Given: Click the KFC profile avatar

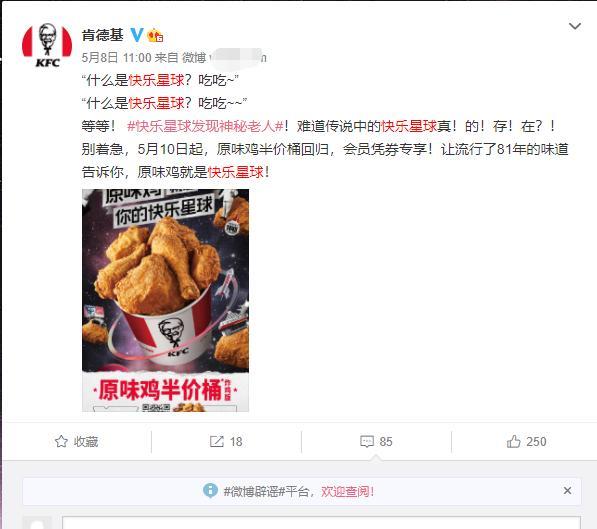Looking at the screenshot, I should click(47, 45).
